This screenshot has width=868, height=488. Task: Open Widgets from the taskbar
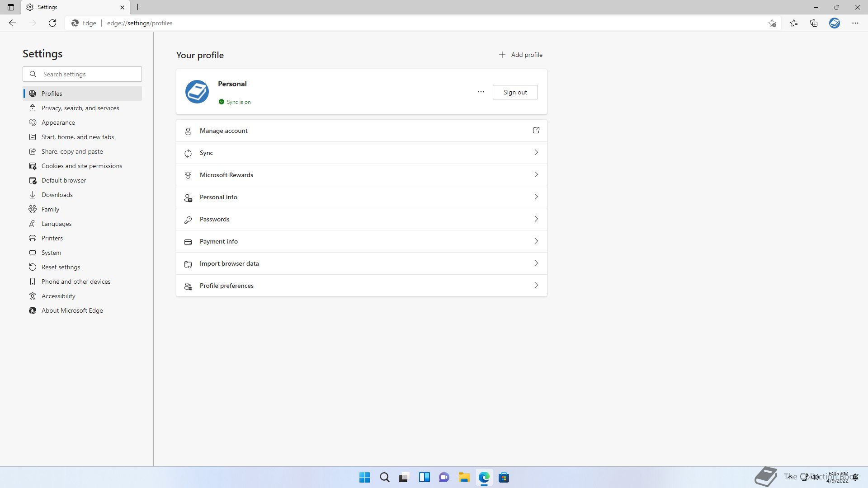click(424, 477)
